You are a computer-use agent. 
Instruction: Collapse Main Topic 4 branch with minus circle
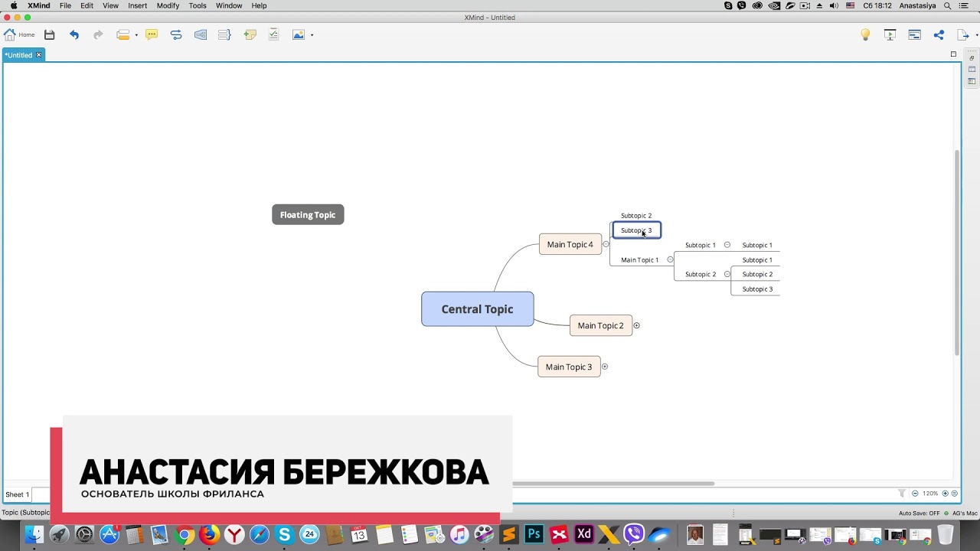pyautogui.click(x=606, y=245)
